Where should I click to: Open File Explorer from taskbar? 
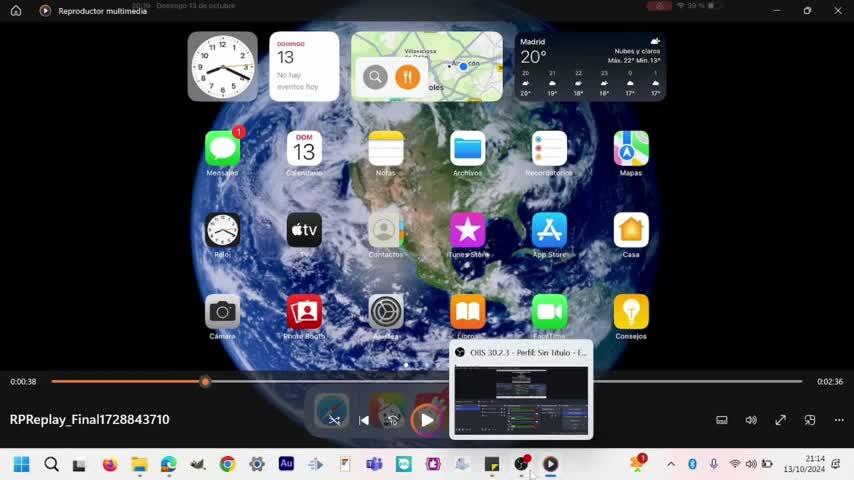pos(139,464)
